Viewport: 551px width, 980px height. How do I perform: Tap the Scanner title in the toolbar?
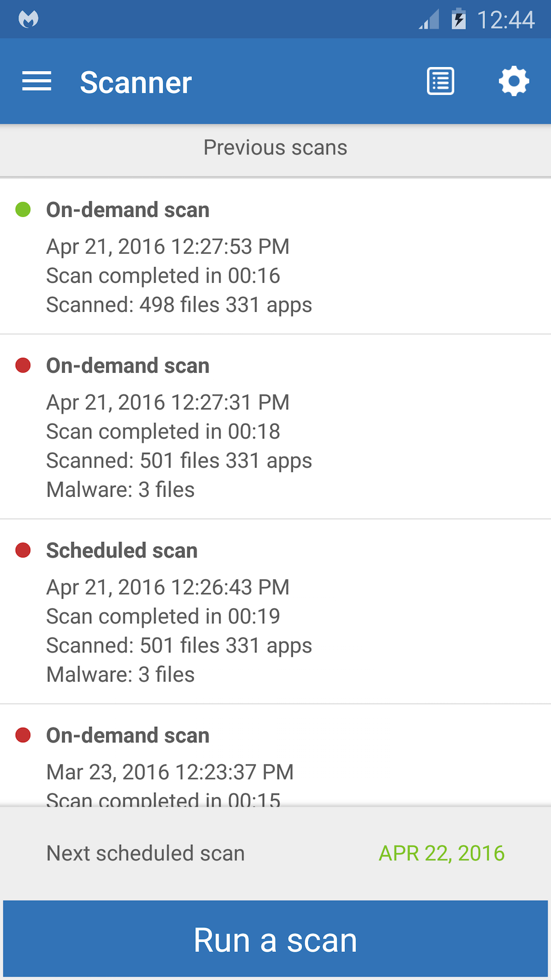coord(136,83)
